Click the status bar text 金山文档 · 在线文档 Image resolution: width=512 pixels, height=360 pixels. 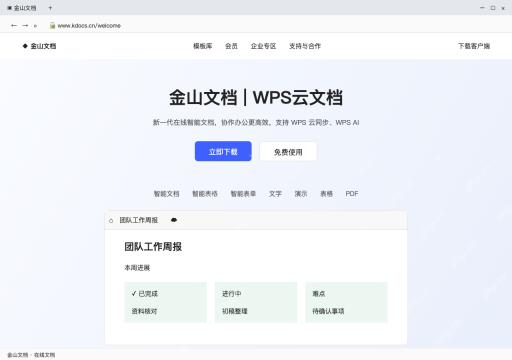pos(31,355)
